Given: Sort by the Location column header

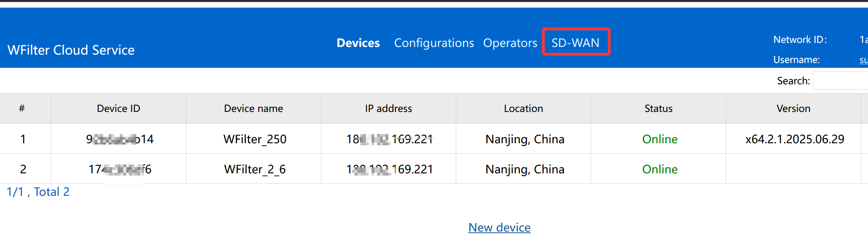Looking at the screenshot, I should [524, 108].
